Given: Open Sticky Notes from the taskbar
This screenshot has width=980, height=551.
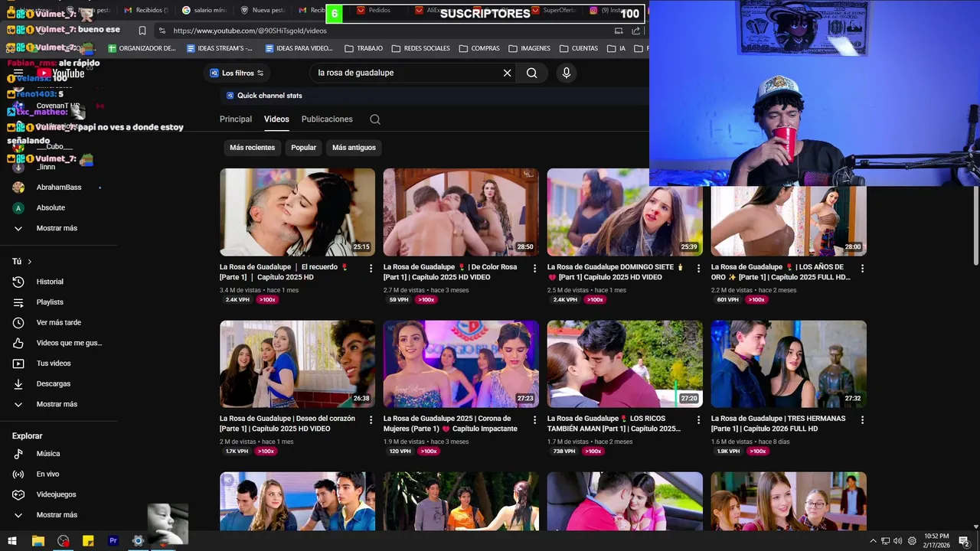Looking at the screenshot, I should tap(88, 541).
